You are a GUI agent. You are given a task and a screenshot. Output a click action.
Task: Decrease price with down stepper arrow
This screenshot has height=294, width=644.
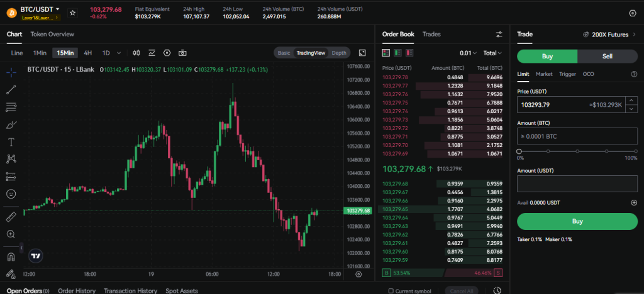click(631, 109)
